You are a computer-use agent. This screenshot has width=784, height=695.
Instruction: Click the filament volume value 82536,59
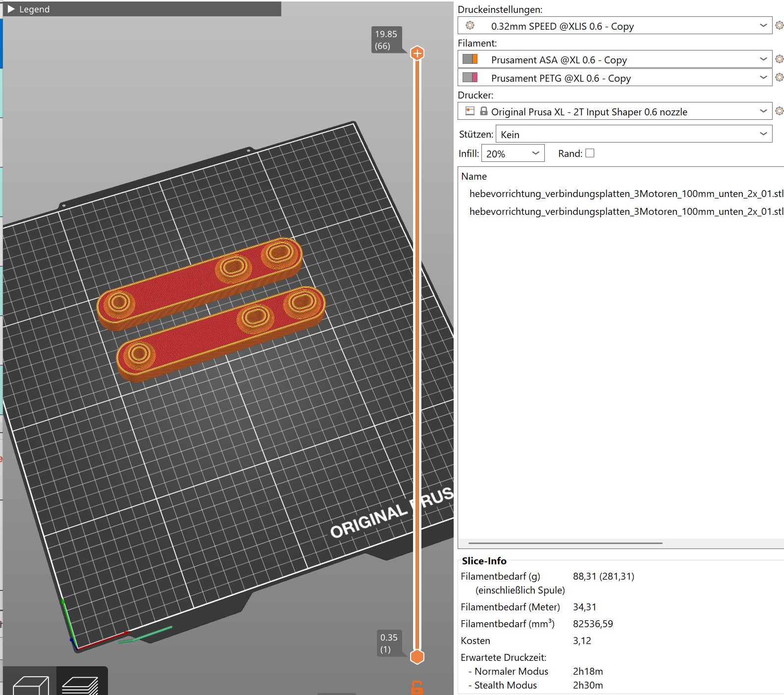(593, 624)
